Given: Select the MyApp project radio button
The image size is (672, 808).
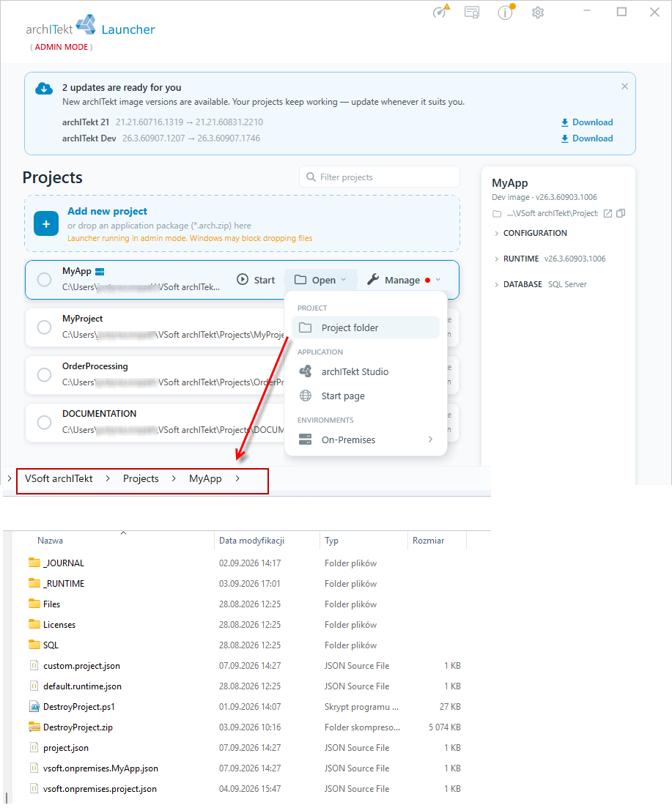Looking at the screenshot, I should point(44,279).
